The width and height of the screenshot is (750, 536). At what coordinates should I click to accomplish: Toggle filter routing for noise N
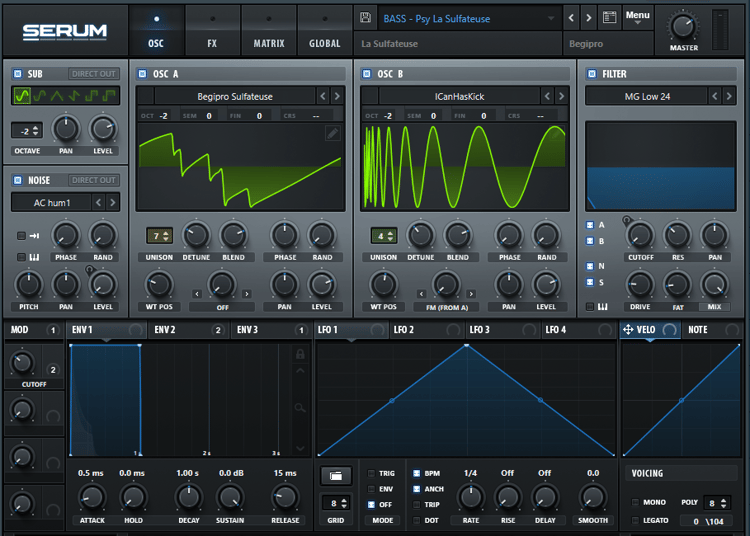pyautogui.click(x=590, y=266)
